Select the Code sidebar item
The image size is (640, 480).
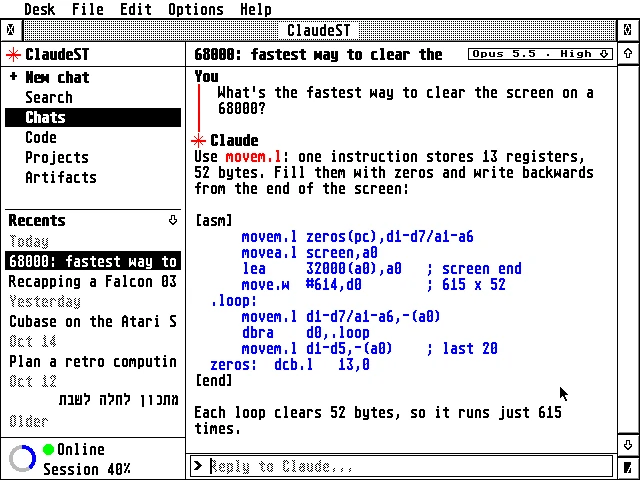[x=41, y=137]
